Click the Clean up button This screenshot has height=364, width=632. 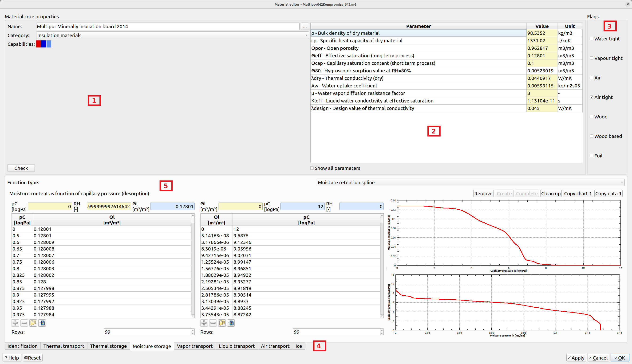click(551, 193)
